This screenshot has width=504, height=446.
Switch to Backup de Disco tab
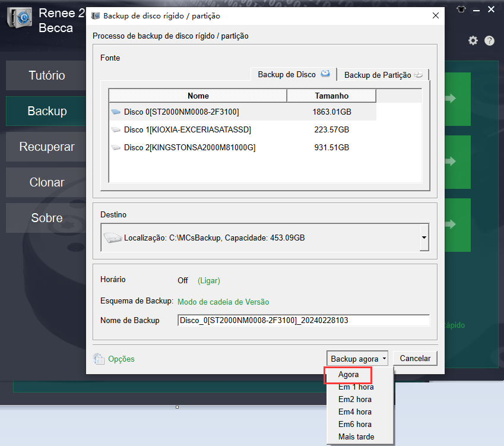[x=293, y=74]
